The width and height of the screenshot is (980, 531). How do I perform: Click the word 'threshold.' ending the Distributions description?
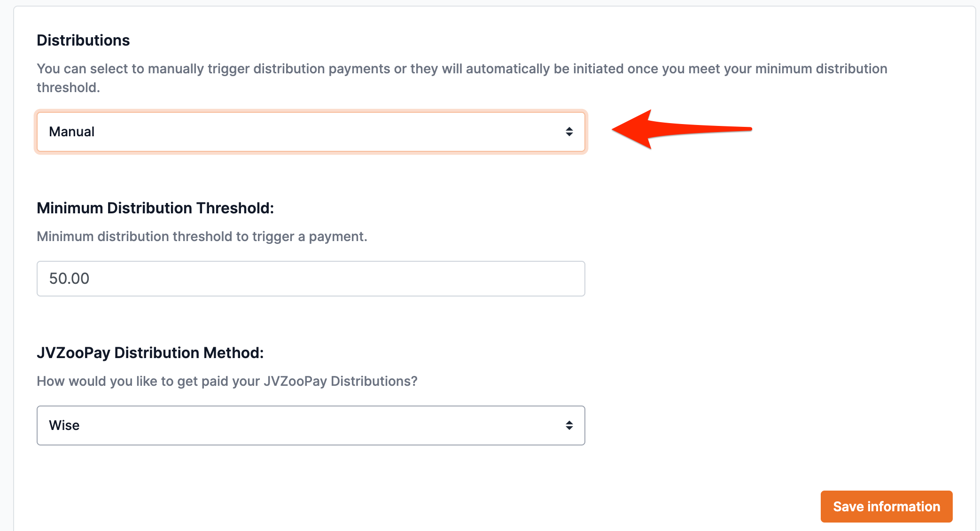[x=68, y=88]
